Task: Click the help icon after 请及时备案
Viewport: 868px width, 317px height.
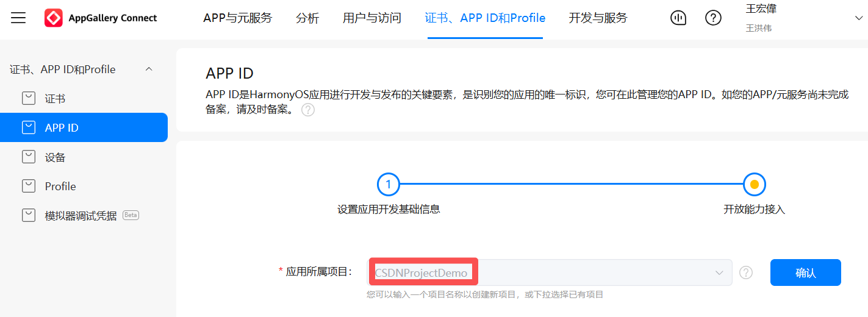Action: [308, 110]
